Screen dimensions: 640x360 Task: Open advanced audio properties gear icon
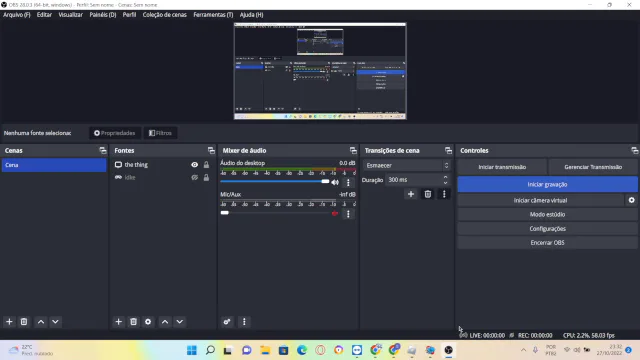point(227,322)
